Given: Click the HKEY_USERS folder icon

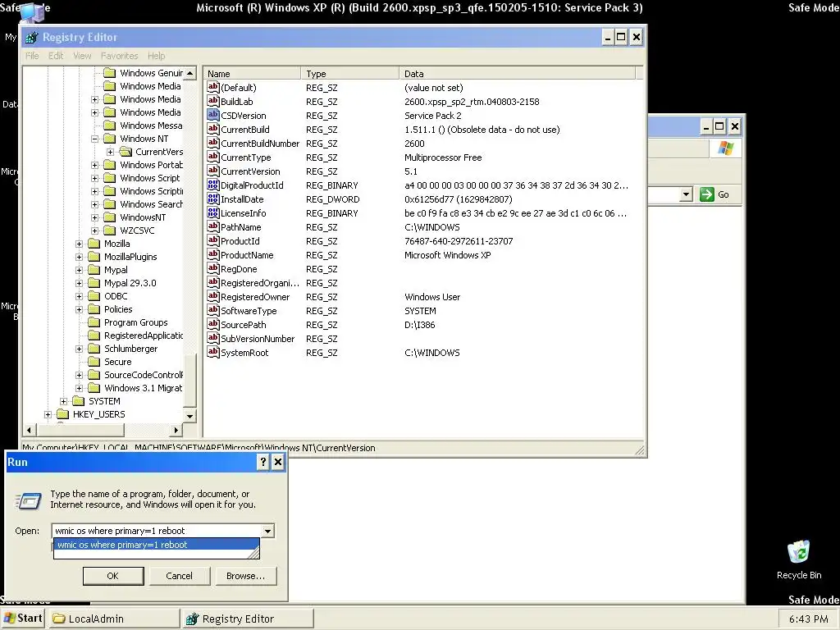Looking at the screenshot, I should coord(62,414).
